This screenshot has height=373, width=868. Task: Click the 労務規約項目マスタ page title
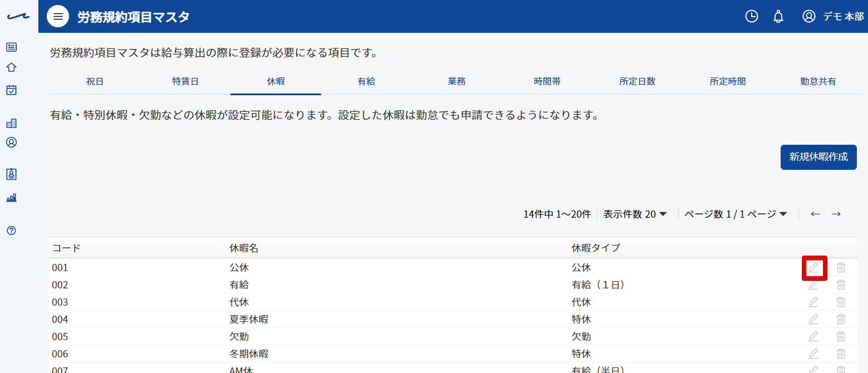(134, 17)
